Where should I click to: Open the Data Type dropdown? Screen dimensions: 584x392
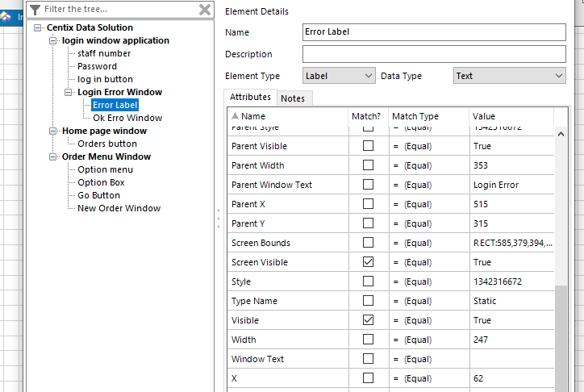(510, 76)
